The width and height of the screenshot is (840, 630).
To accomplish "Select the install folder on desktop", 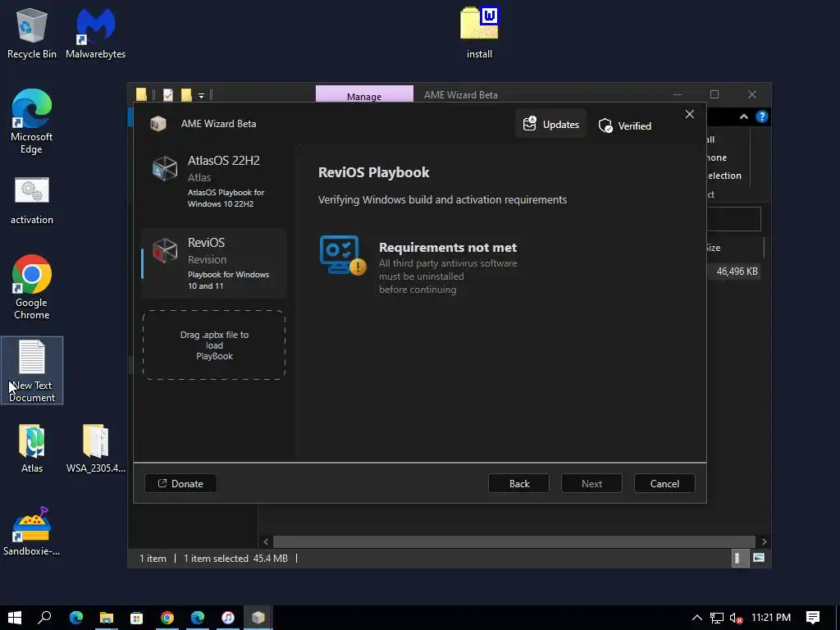I will coord(479,33).
